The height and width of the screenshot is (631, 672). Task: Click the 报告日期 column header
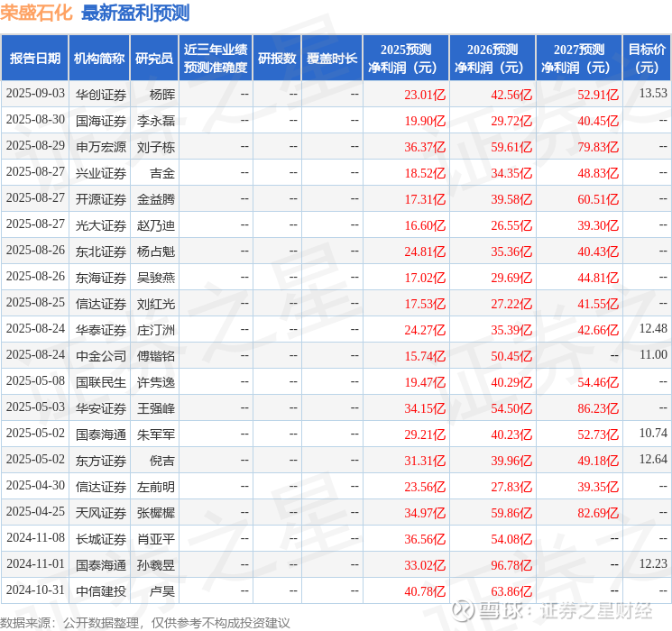(x=34, y=59)
